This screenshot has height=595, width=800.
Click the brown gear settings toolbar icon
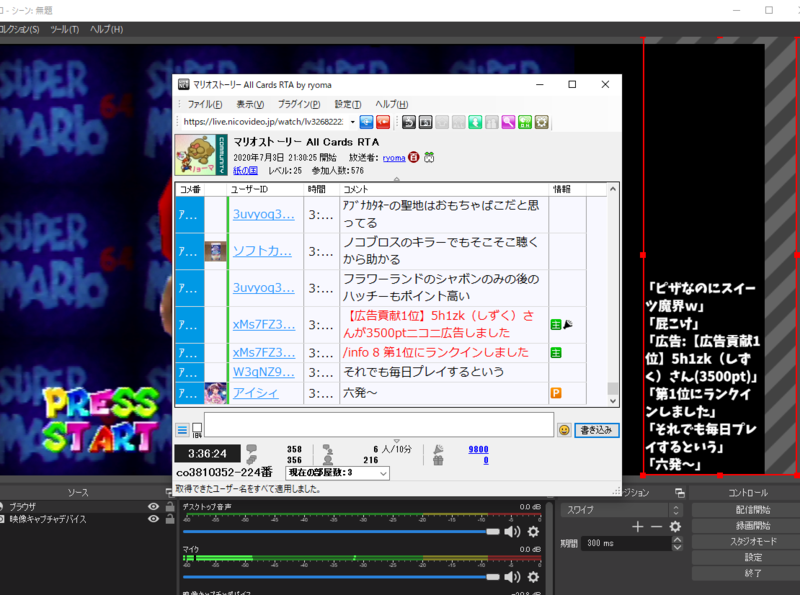click(x=541, y=122)
